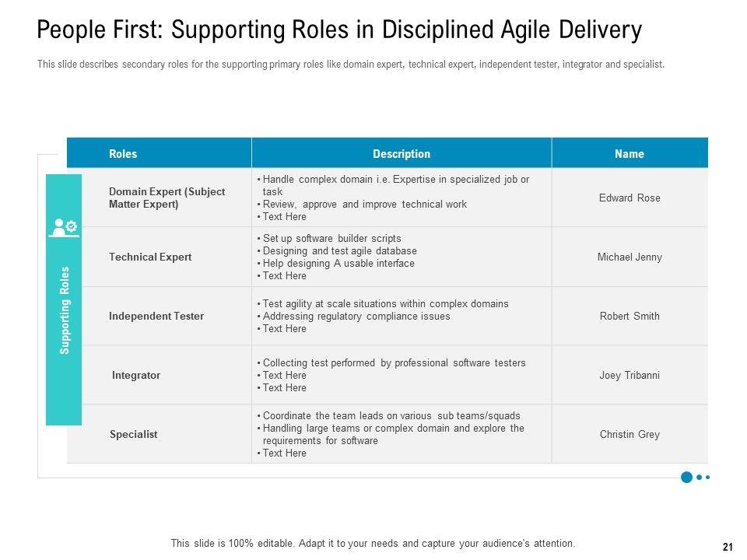Image resolution: width=747 pixels, height=560 pixels.
Task: Select the Domain Expert role cell
Action: click(167, 198)
